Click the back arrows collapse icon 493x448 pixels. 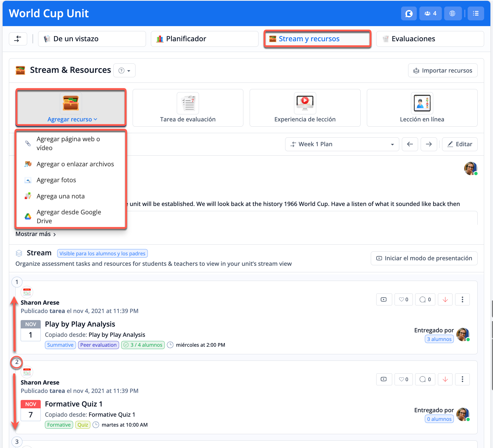pyautogui.click(x=18, y=39)
